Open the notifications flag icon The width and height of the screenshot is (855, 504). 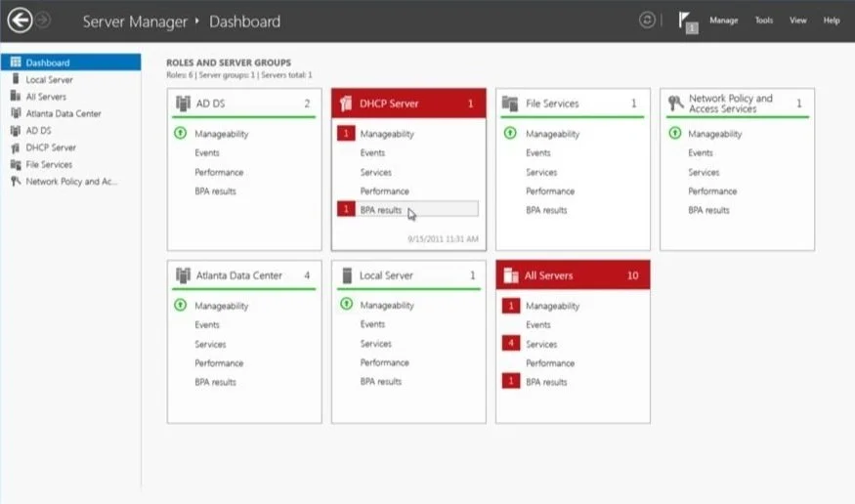click(x=688, y=22)
